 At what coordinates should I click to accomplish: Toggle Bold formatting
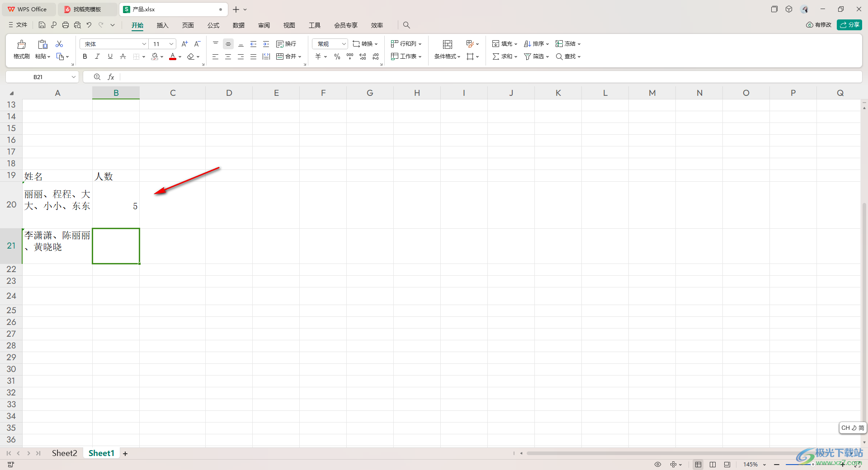click(x=85, y=56)
